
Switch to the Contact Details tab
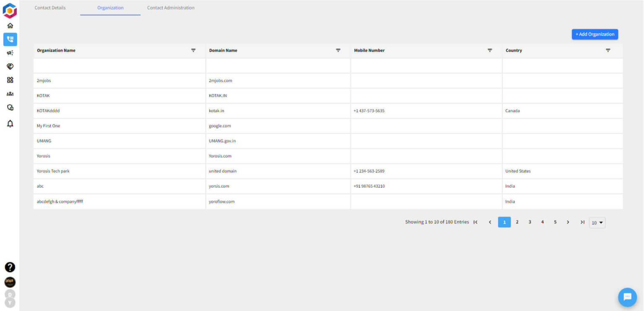(x=50, y=8)
